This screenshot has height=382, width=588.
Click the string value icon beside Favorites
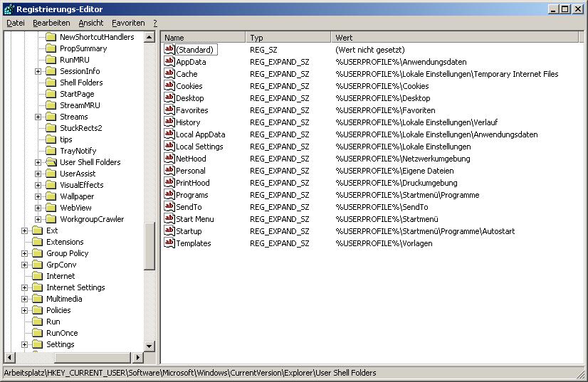click(169, 110)
